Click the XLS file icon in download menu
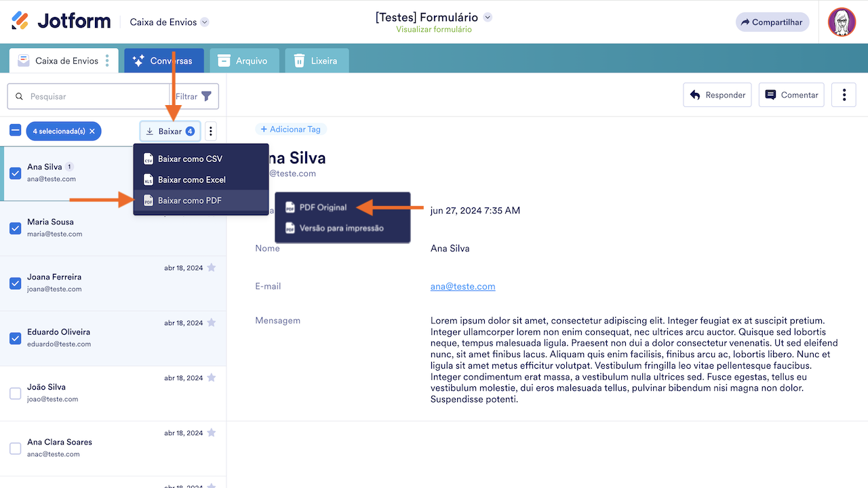Screen dimensions: 868x488 [148, 180]
